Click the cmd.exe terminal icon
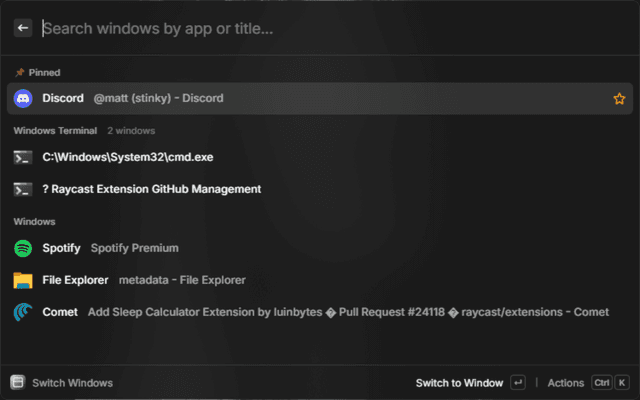 pos(23,157)
